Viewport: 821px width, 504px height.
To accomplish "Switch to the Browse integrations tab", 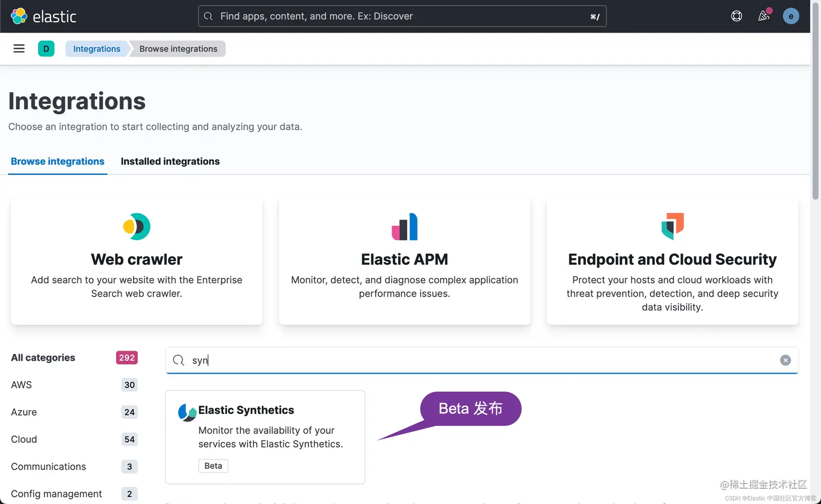I will (x=58, y=161).
